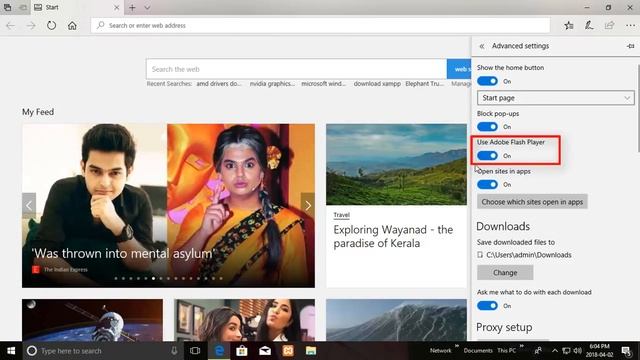Close the Start tab
This screenshot has height=360, width=640.
tap(116, 7)
